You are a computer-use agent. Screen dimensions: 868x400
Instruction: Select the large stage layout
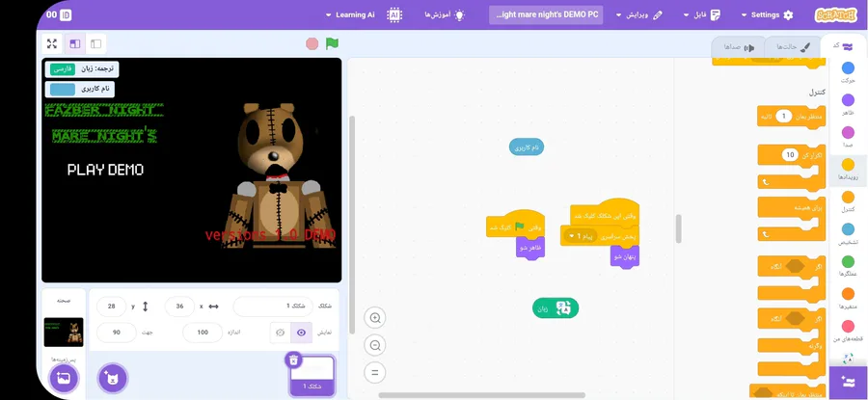point(74,43)
